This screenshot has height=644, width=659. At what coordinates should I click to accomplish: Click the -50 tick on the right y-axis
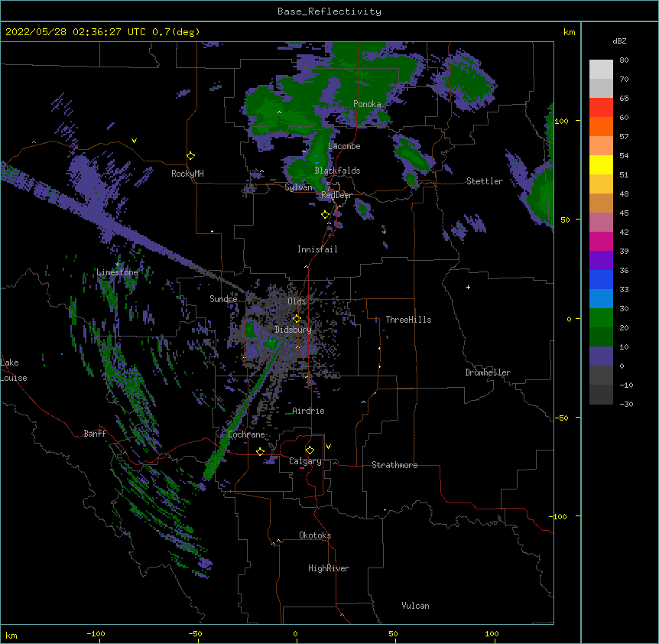tap(561, 418)
